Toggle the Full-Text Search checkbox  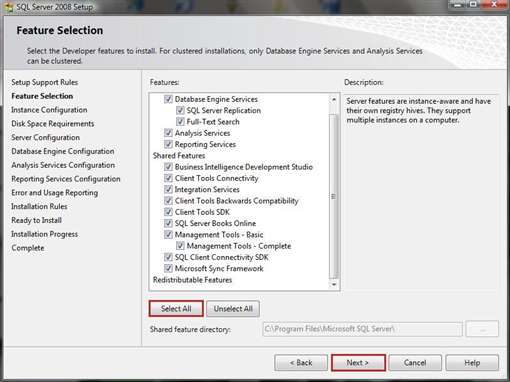click(180, 122)
